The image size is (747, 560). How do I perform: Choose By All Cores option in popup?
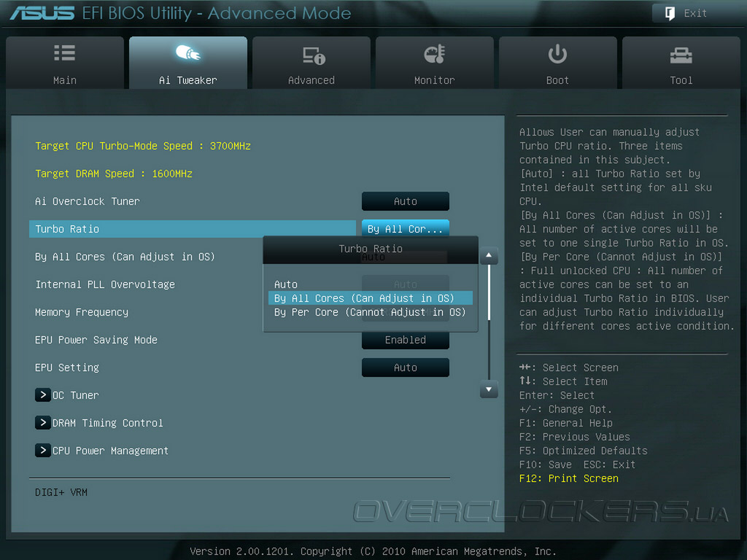(371, 298)
